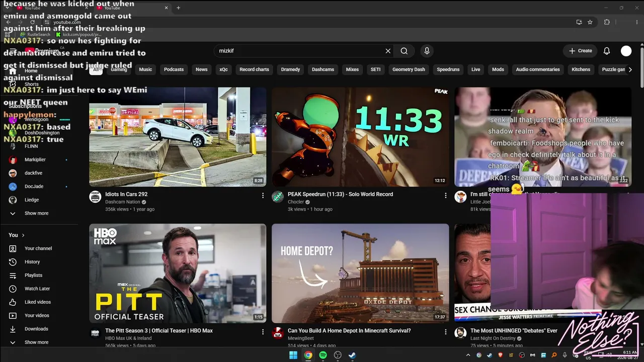Select the News filter chip

(x=201, y=69)
